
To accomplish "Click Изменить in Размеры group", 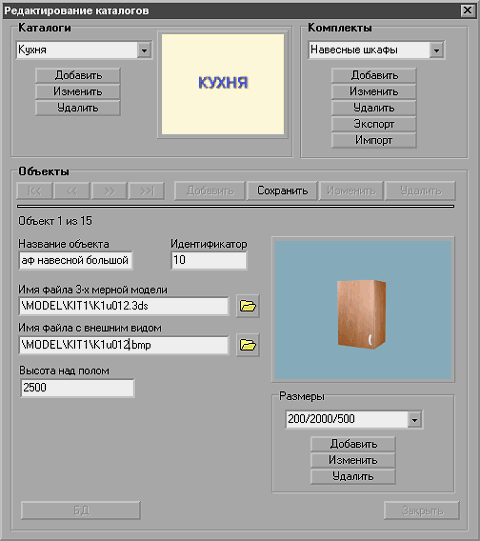I will [x=353, y=460].
